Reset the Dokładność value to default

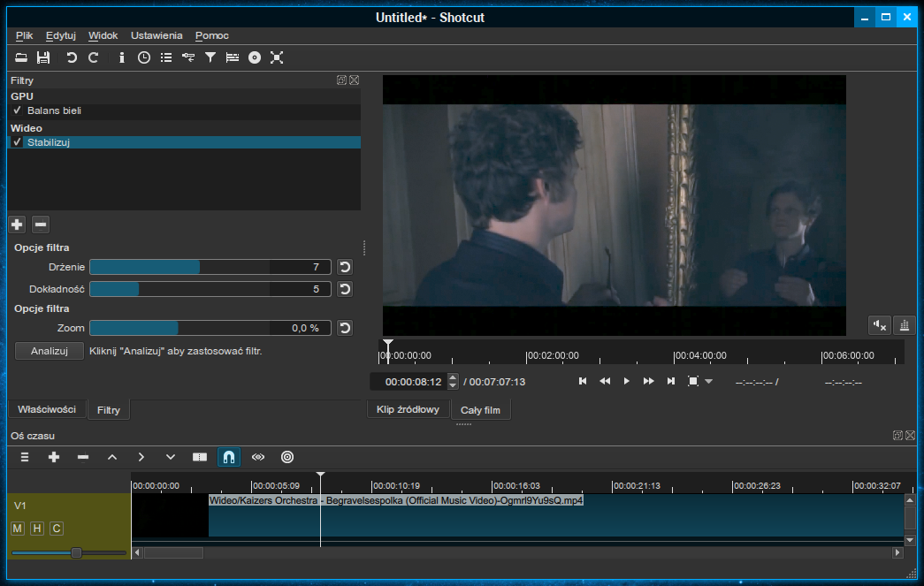[x=345, y=289]
